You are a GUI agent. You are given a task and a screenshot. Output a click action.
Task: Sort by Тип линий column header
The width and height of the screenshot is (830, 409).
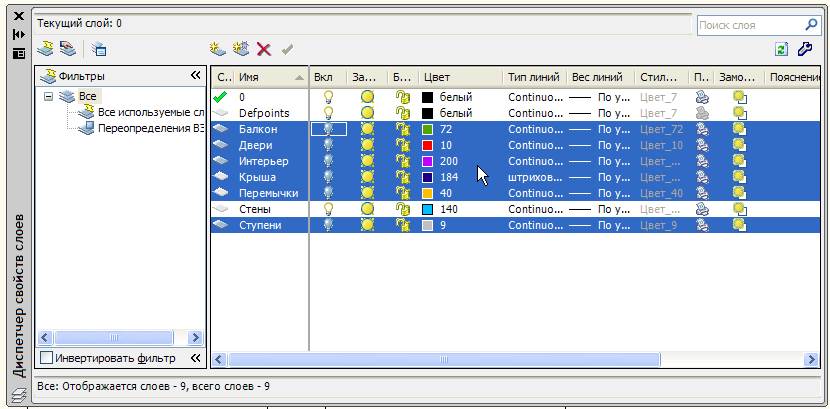(534, 77)
